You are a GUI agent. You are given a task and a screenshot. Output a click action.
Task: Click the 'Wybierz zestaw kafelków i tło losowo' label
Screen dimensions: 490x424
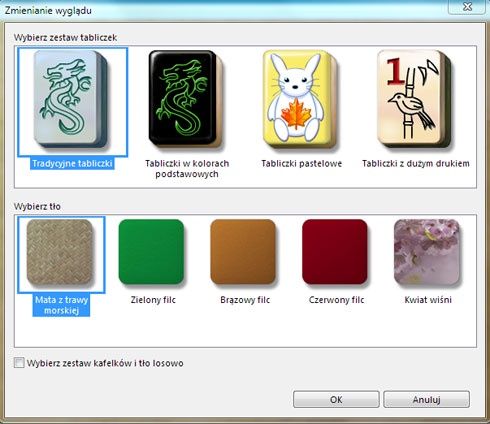[x=105, y=363]
